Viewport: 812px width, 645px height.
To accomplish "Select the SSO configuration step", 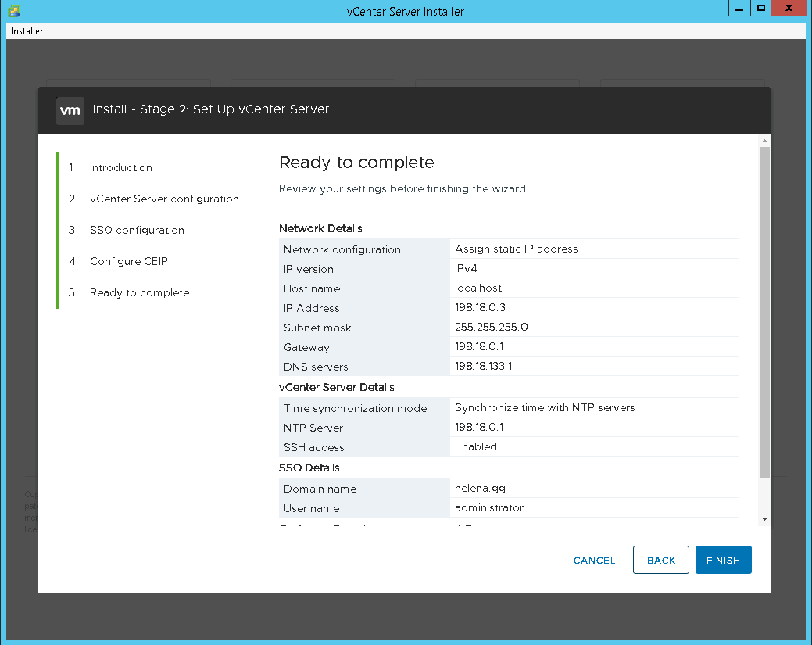I will [137, 230].
